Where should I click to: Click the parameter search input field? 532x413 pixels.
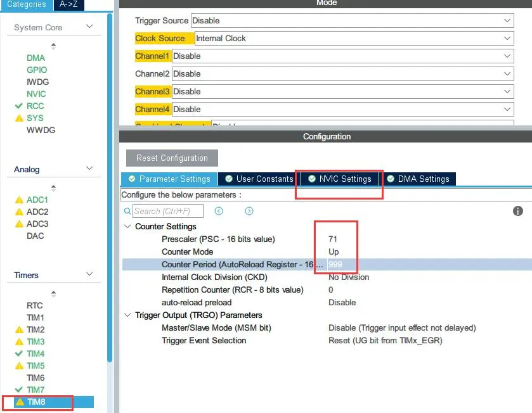click(167, 211)
